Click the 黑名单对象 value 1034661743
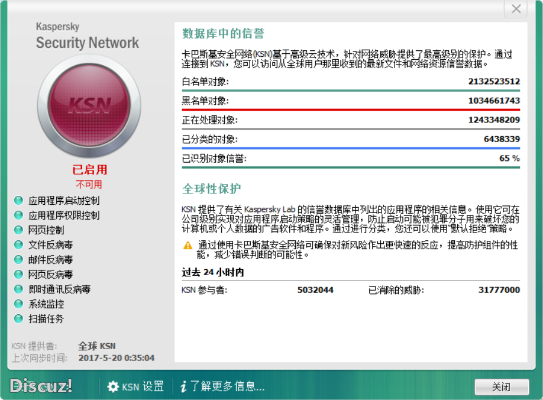Viewport: 543px width, 400px height. point(494,101)
